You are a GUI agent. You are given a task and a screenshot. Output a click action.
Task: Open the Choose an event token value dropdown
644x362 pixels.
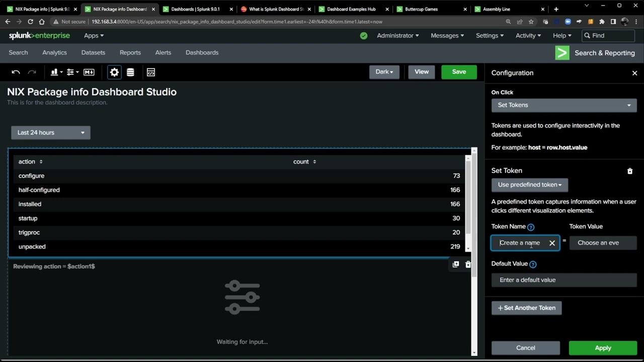pyautogui.click(x=603, y=243)
